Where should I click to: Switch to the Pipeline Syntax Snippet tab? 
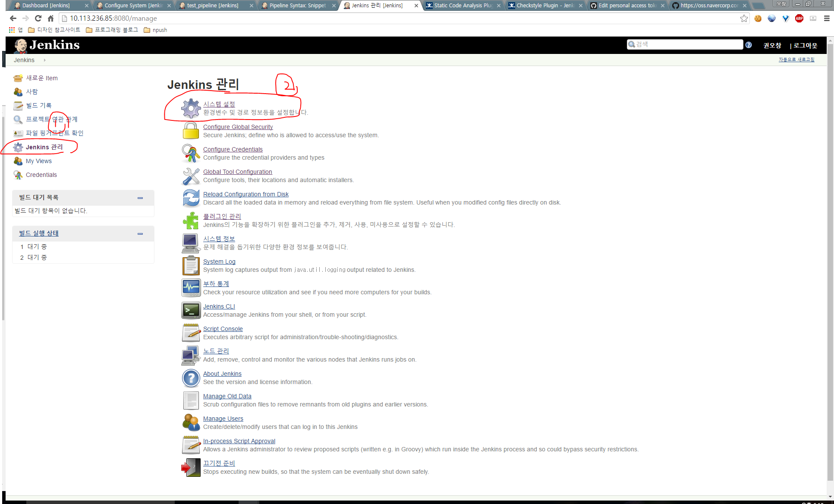click(297, 6)
